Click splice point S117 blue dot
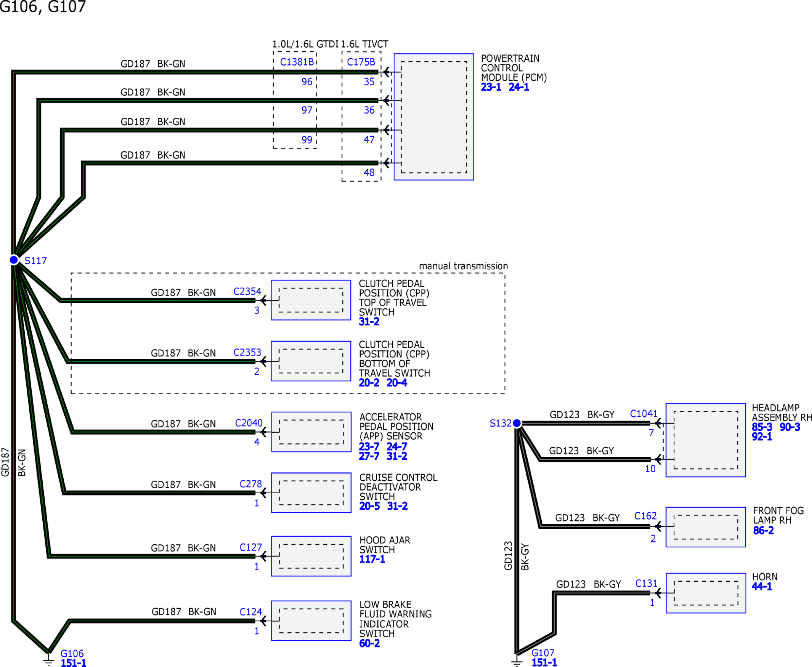This screenshot has height=667, width=812. [x=14, y=260]
